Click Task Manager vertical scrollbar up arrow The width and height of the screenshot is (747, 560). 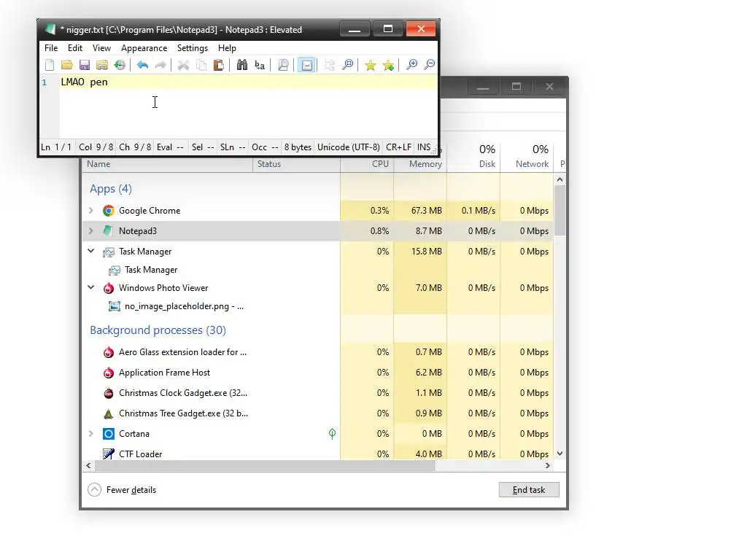point(560,180)
